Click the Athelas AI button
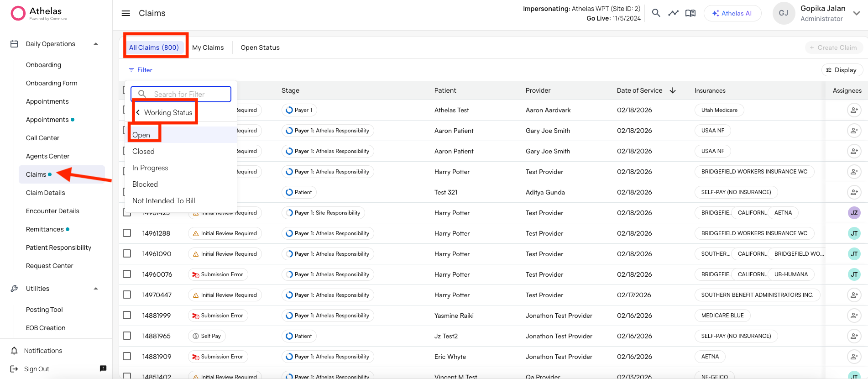868x379 pixels. pos(732,13)
